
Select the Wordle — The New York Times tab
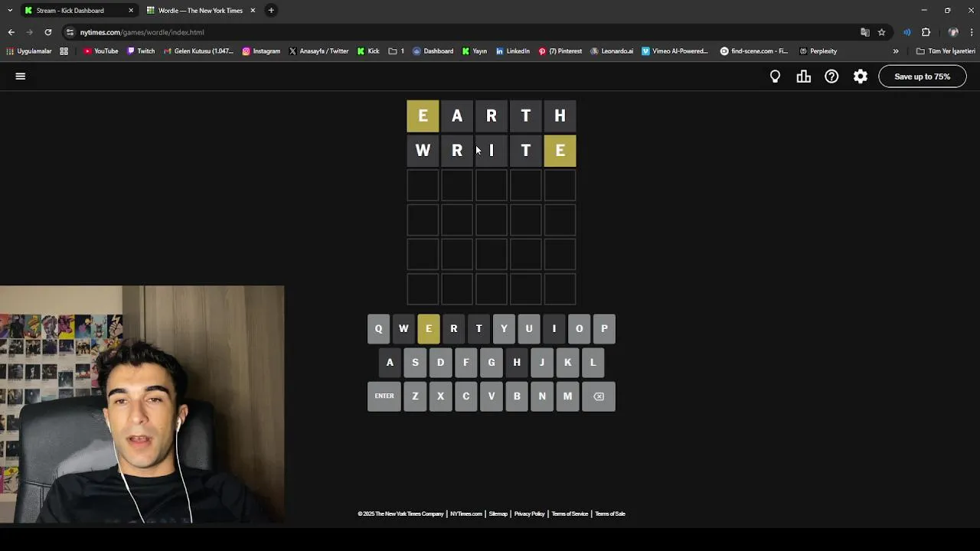(x=201, y=11)
